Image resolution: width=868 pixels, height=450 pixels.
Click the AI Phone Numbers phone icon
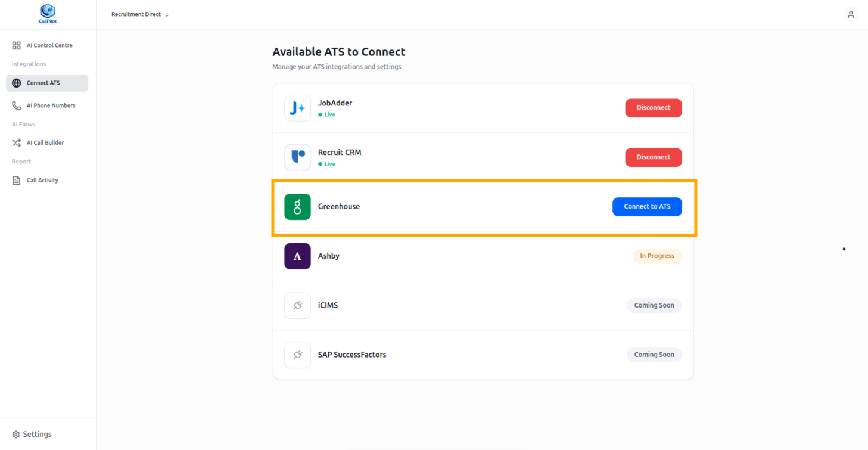point(17,105)
